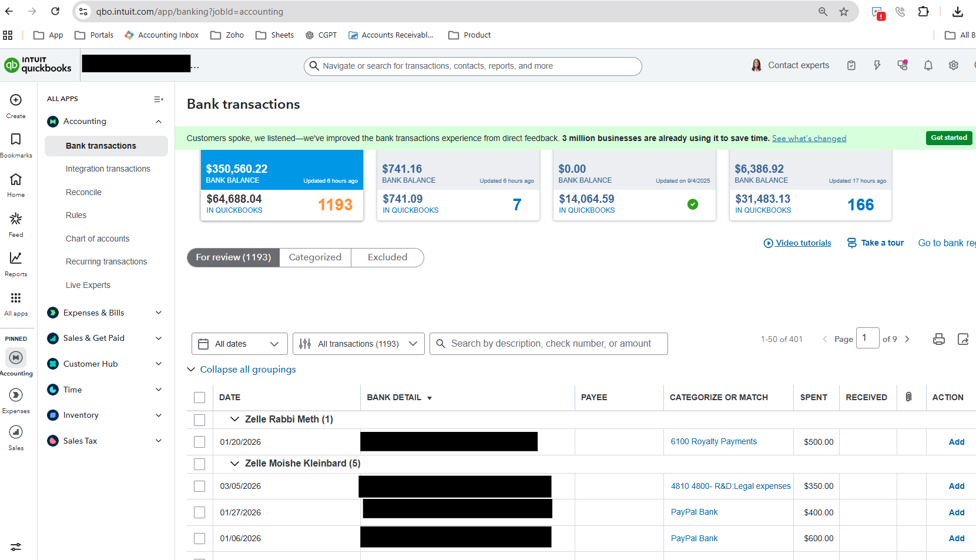Select the pinned Accounting icon
976x560 pixels.
[x=16, y=357]
